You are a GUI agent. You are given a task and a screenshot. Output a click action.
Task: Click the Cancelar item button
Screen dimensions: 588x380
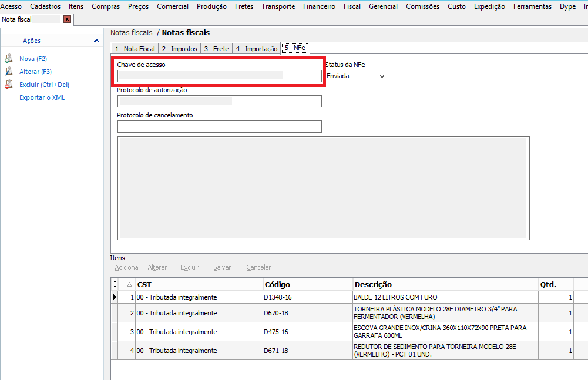click(258, 267)
